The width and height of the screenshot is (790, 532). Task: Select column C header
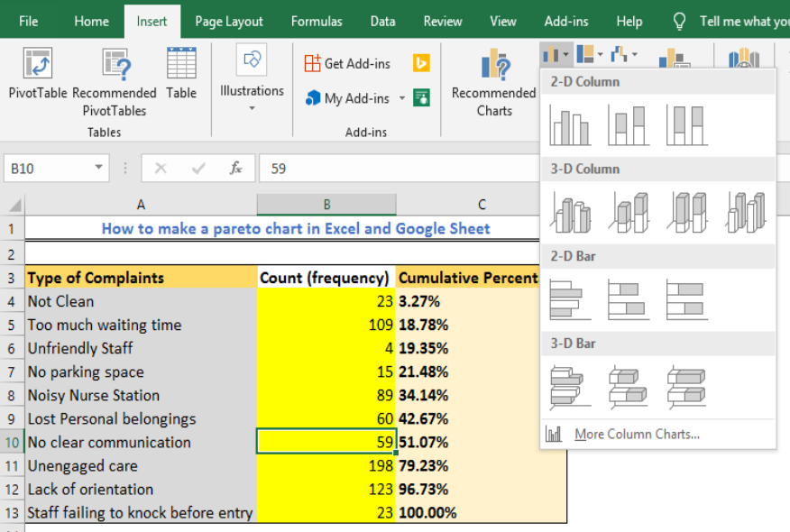[x=482, y=205]
